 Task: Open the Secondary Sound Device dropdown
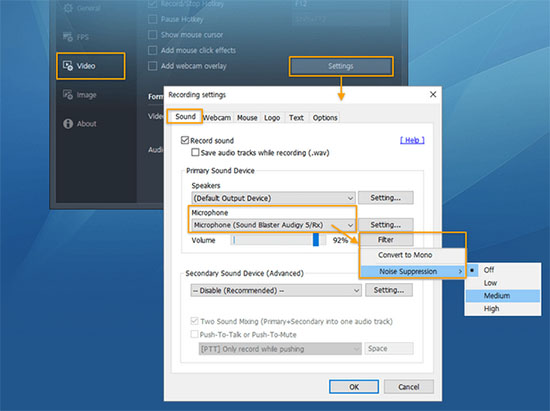coord(276,290)
